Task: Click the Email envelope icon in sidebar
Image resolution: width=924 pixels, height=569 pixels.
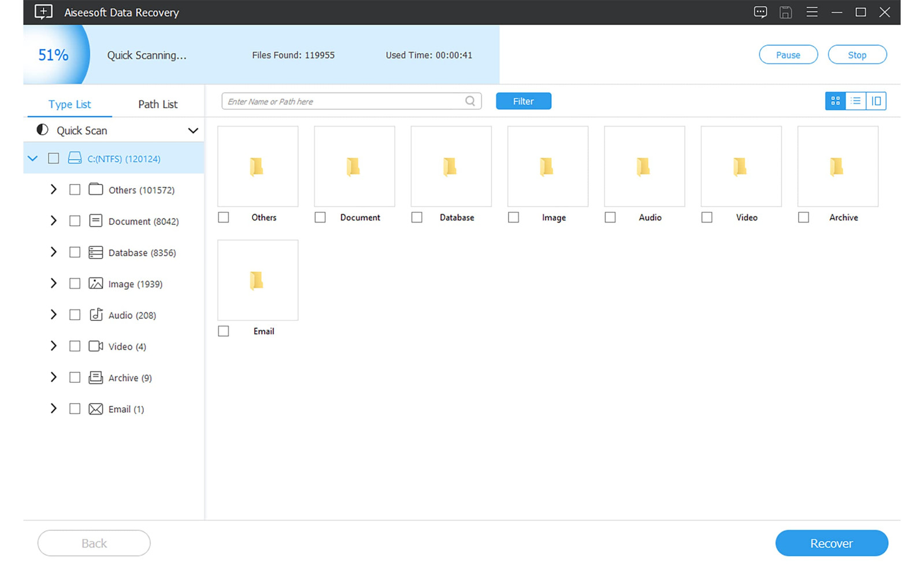Action: 96,409
